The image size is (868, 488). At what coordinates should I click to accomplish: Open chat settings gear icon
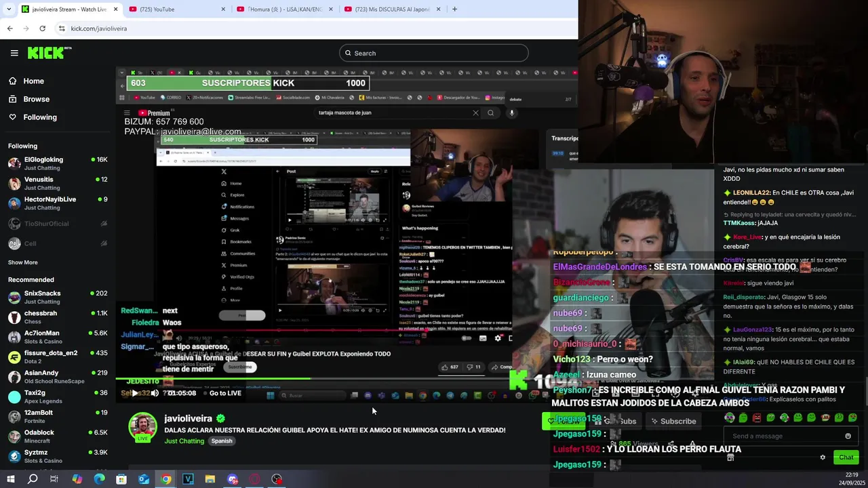(x=823, y=457)
